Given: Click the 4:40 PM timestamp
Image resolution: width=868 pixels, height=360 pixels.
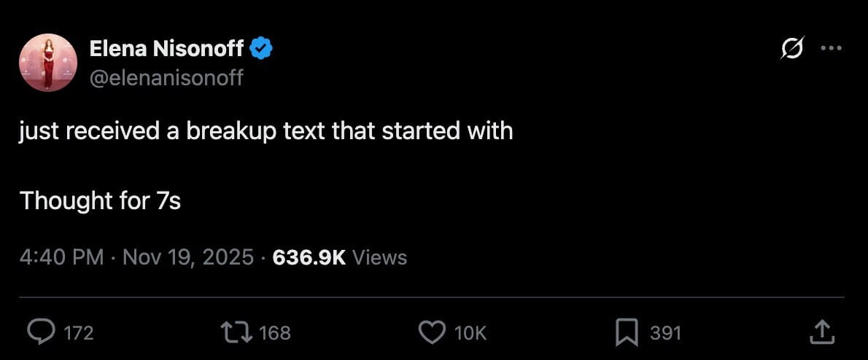Looking at the screenshot, I should (61, 257).
